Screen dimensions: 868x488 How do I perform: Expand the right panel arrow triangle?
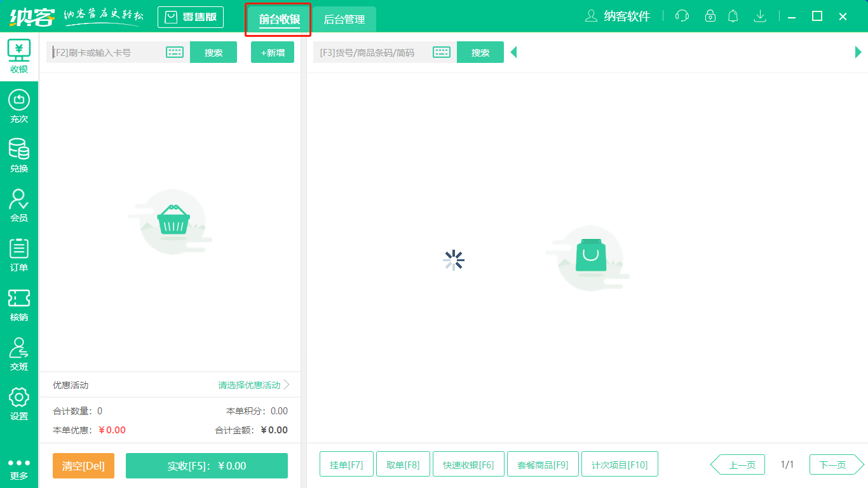coord(858,52)
